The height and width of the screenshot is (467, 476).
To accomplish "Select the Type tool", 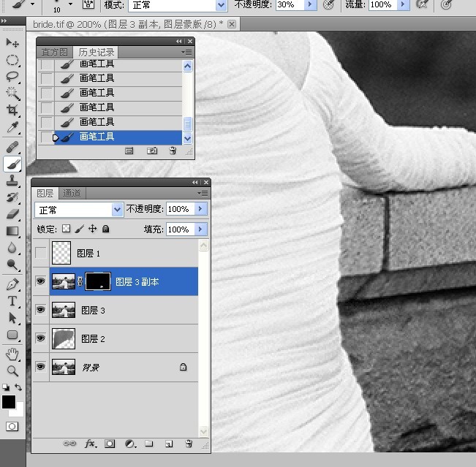I will (x=12, y=301).
